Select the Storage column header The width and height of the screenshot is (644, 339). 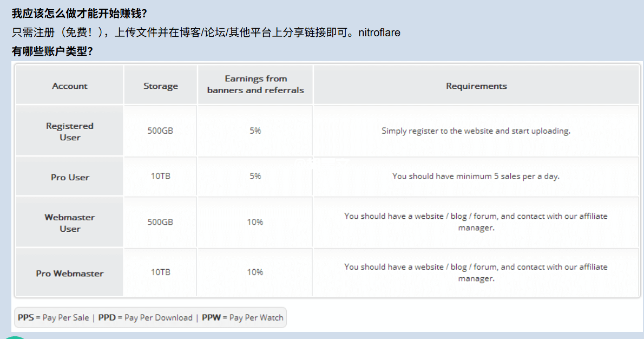click(161, 86)
